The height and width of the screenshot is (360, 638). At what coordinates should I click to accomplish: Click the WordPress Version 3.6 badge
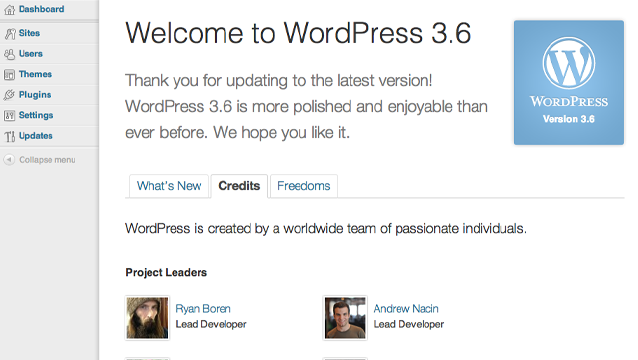pos(568,83)
